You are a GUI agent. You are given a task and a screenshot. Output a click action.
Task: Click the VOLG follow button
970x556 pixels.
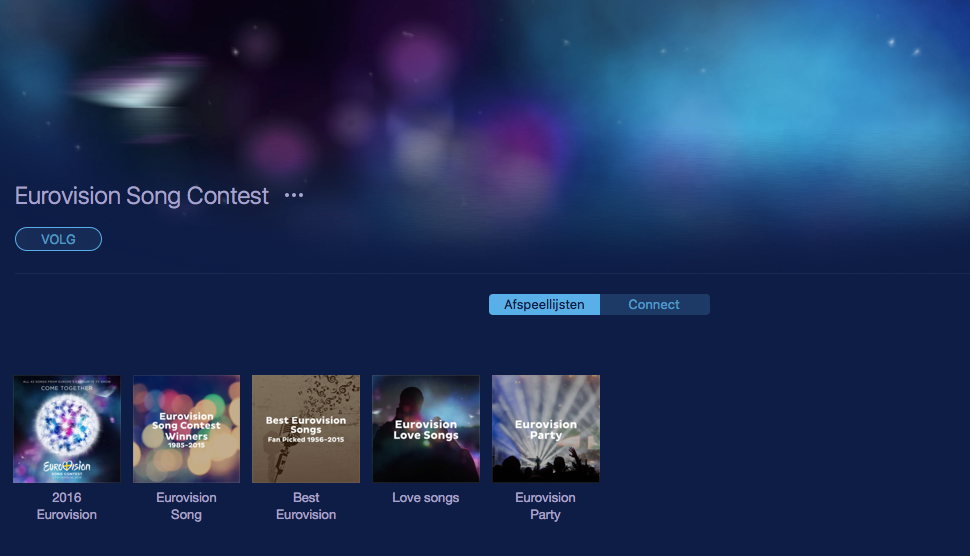point(58,239)
